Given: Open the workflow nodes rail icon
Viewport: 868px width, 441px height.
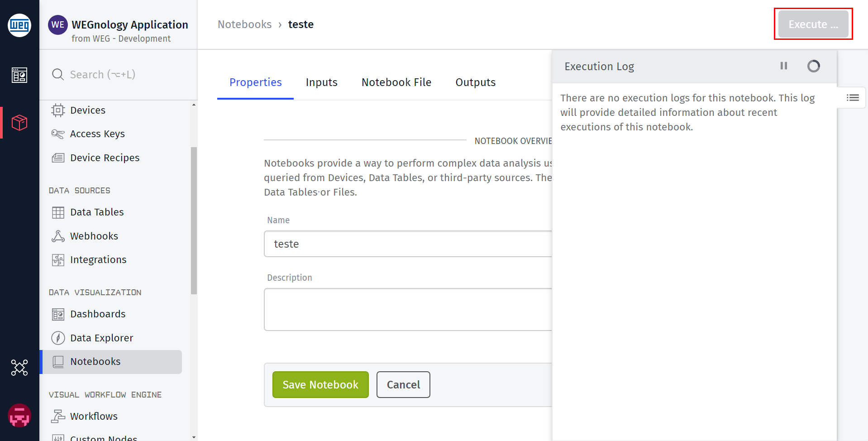Looking at the screenshot, I should pos(19,368).
